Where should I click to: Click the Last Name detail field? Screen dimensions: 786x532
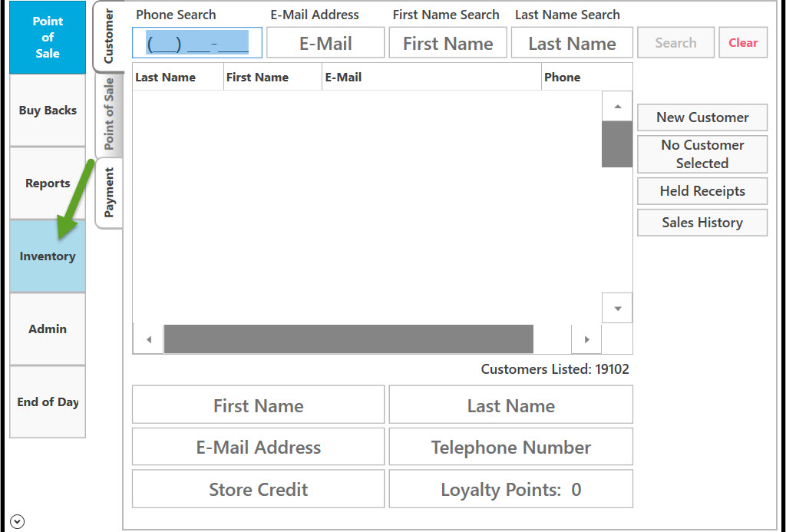[x=510, y=405]
